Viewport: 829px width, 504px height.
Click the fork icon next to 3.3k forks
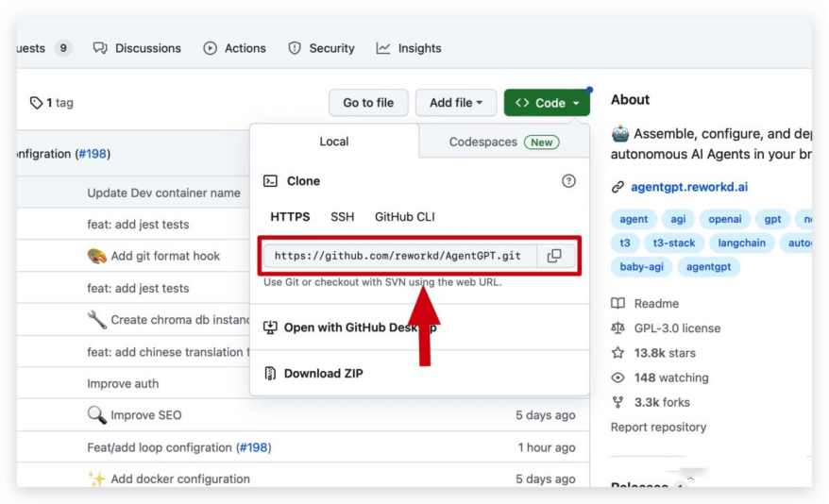click(x=618, y=403)
